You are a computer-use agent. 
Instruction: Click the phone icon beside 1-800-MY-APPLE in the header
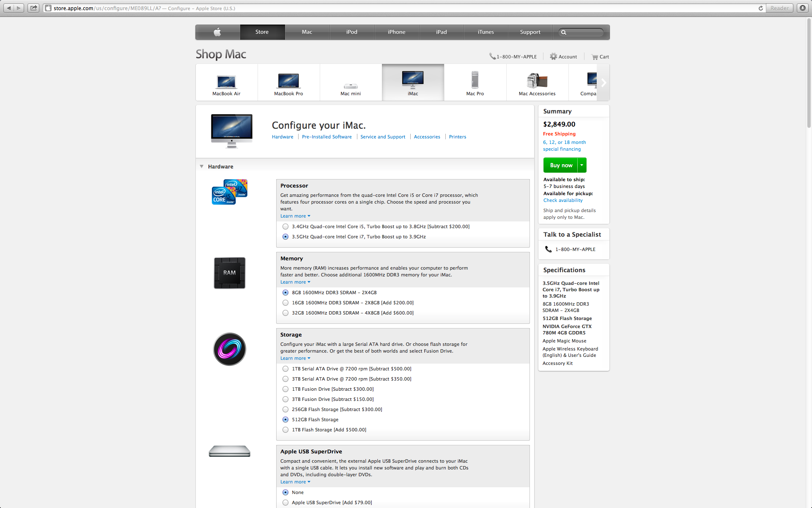click(x=492, y=56)
